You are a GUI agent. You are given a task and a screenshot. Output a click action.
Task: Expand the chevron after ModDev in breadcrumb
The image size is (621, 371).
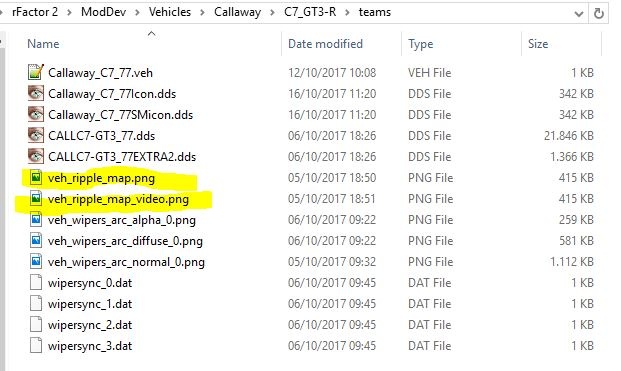137,13
